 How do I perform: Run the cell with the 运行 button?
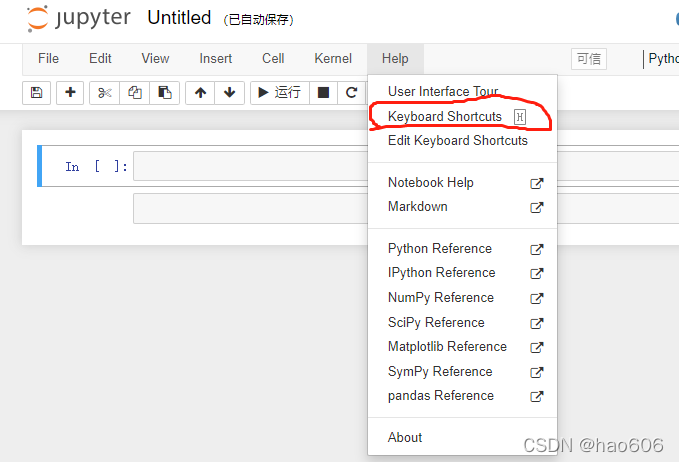[x=280, y=93]
